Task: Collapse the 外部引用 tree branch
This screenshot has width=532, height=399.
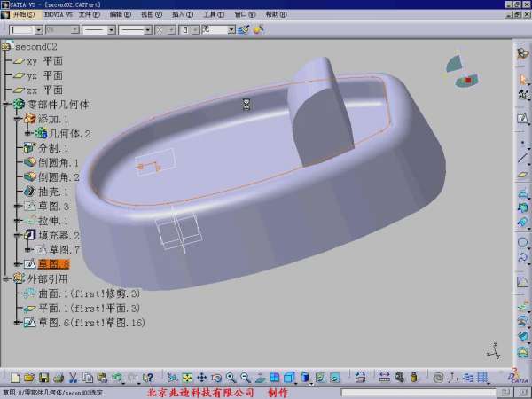Action: click(6, 278)
